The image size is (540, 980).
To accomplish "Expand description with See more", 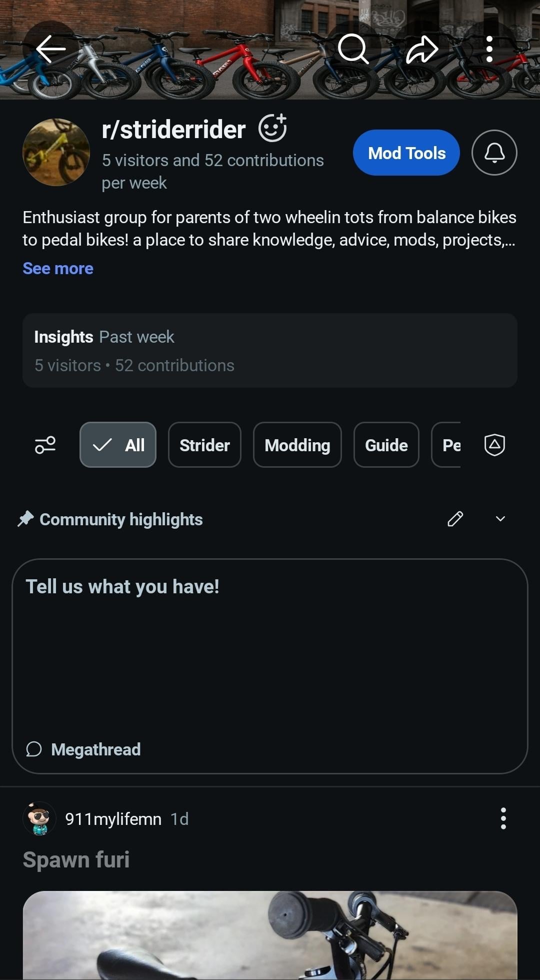I will pyautogui.click(x=58, y=269).
